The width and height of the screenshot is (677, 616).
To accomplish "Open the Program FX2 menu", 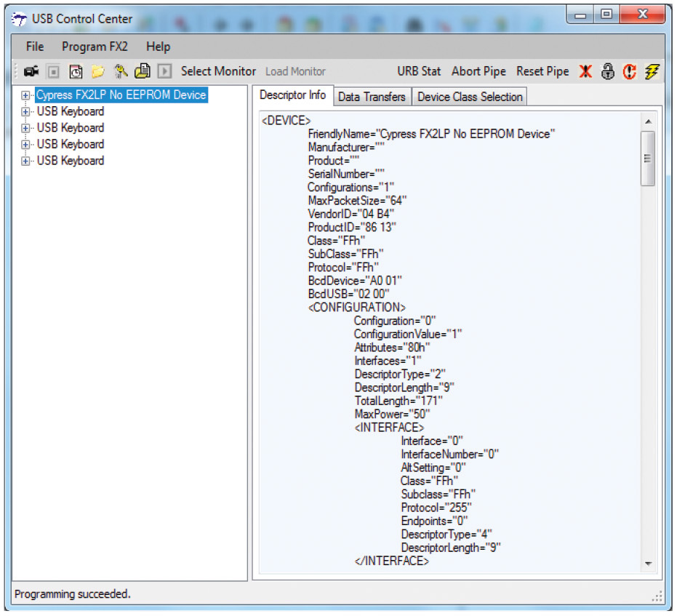I will click(x=95, y=47).
